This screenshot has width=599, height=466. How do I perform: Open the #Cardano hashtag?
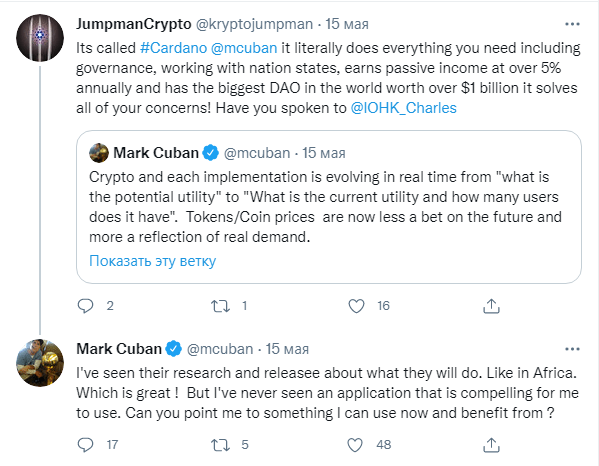(x=173, y=48)
